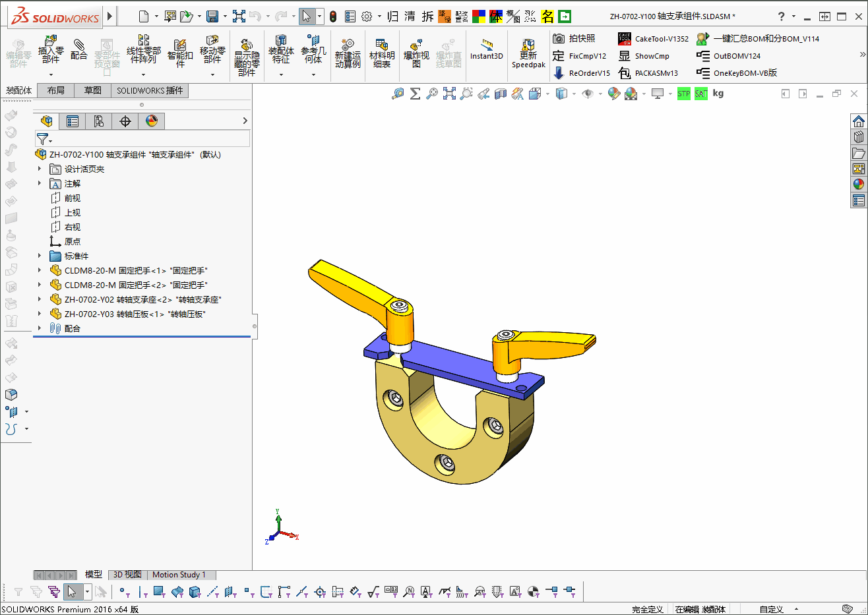Expand the CLDM8-20-M 固定把手<1> component
Screen dimensions: 868x615
pyautogui.click(x=40, y=270)
